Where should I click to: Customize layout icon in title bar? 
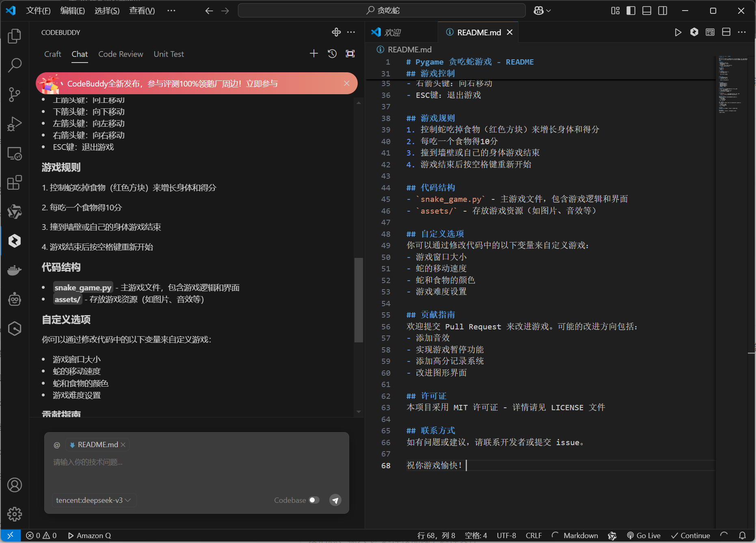(x=616, y=11)
